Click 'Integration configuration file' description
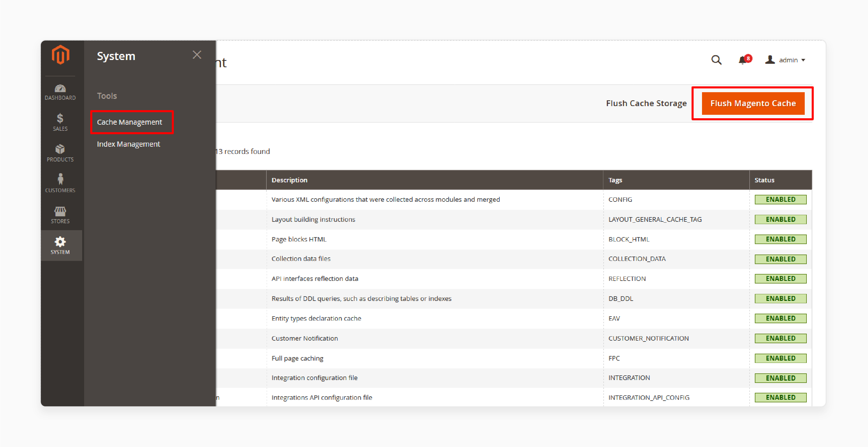 pos(314,378)
